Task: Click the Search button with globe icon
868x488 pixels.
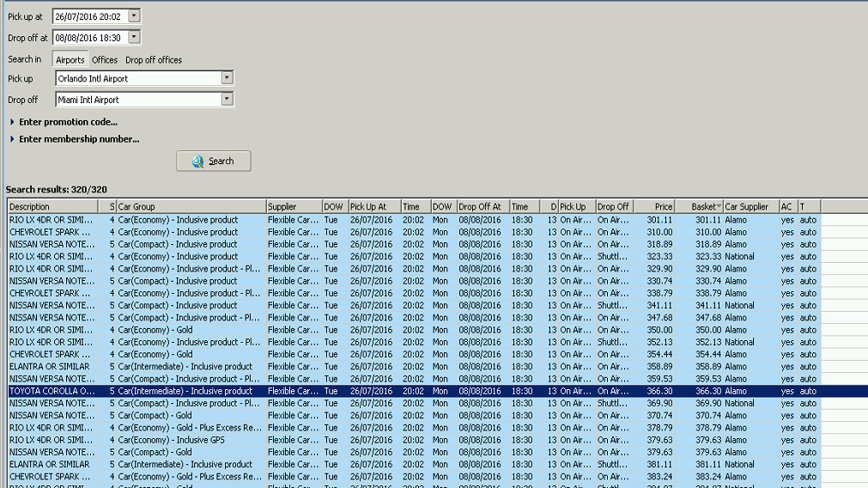Action: (x=214, y=161)
